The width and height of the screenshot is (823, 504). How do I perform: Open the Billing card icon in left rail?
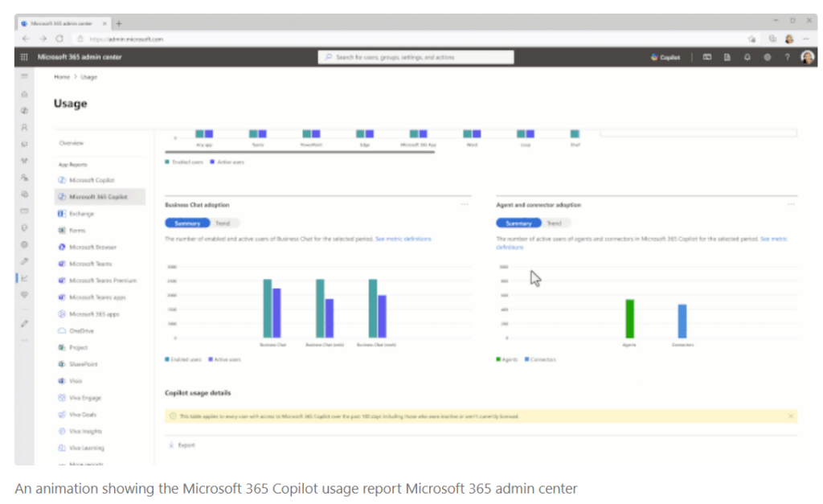24,211
